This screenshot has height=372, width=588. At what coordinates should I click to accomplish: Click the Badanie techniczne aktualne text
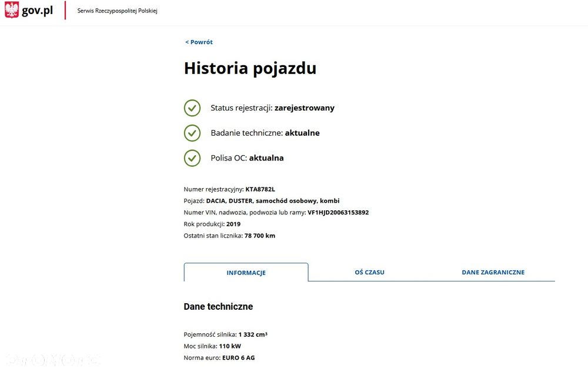coord(265,133)
